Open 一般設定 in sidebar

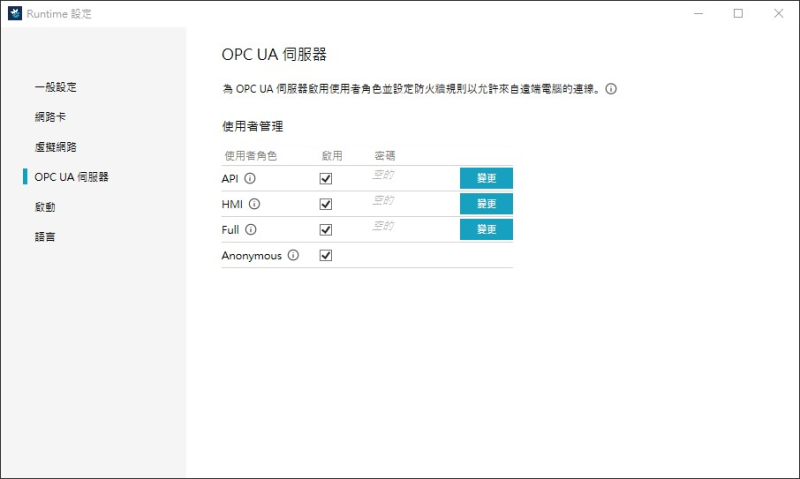pos(56,87)
